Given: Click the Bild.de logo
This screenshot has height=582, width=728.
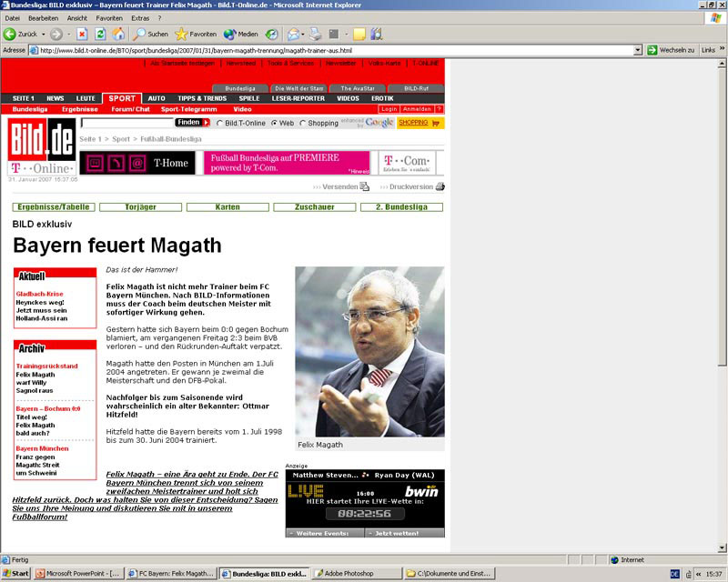Looking at the screenshot, I should [42, 139].
